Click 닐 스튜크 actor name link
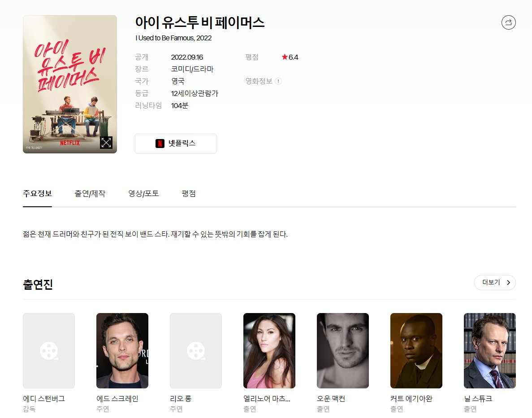 478,399
